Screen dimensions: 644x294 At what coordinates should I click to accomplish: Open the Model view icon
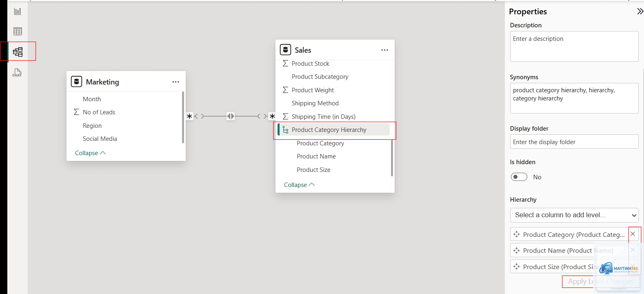pos(18,52)
